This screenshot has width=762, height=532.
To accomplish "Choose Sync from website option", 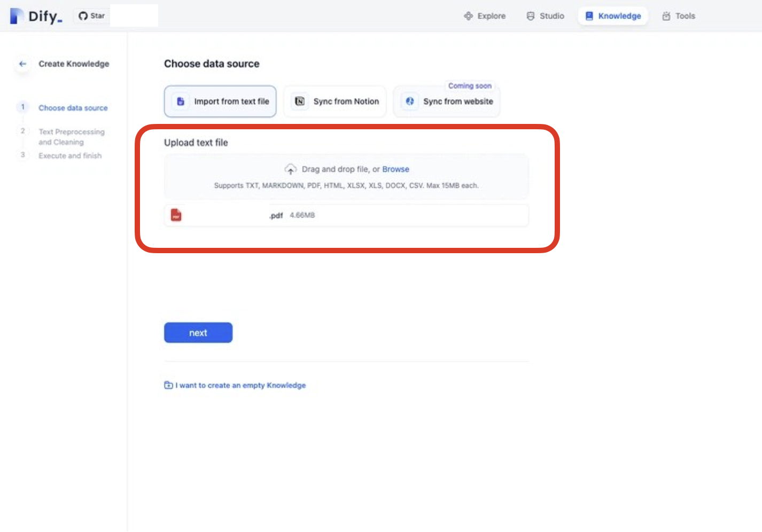I will (447, 101).
